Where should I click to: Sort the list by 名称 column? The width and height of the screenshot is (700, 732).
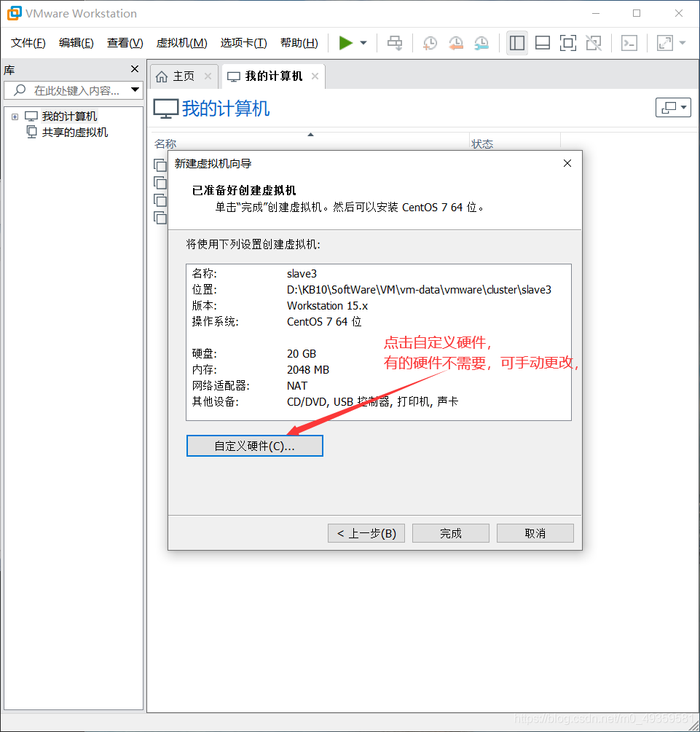coord(165,143)
